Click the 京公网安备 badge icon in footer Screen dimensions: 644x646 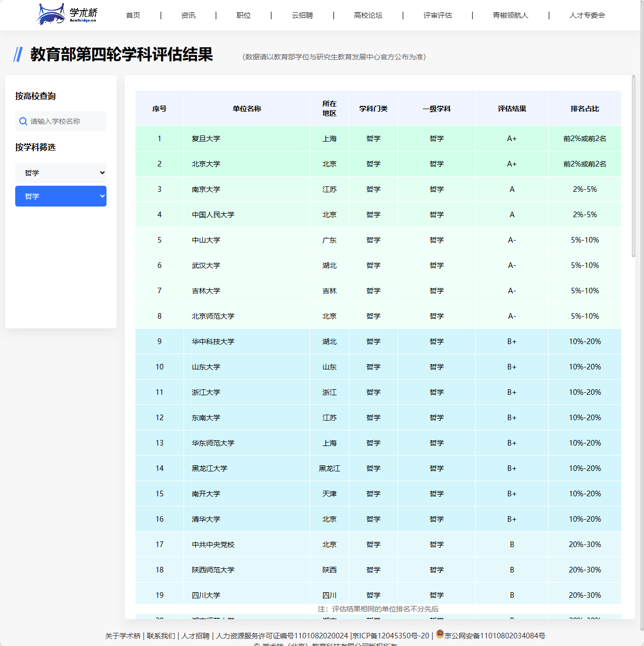point(439,635)
